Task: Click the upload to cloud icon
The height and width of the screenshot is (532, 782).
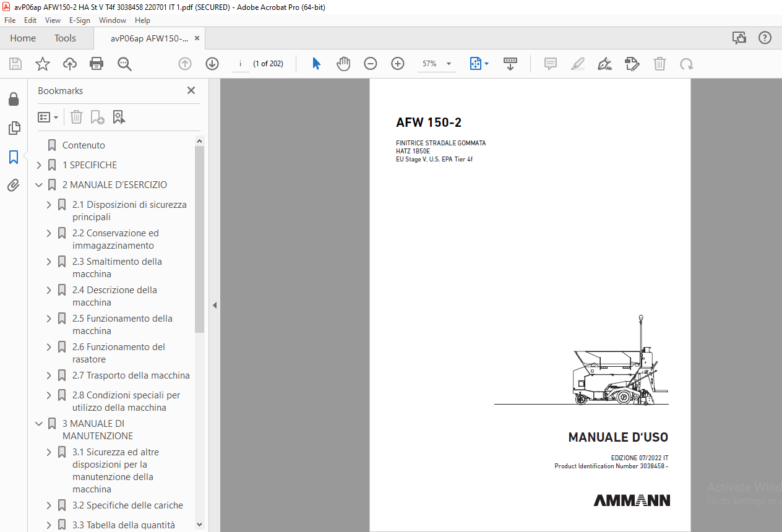Action: pos(70,64)
